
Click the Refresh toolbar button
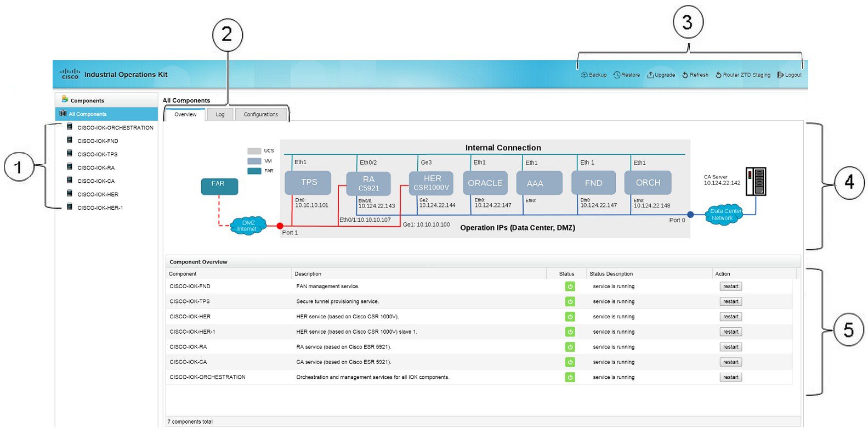pyautogui.click(x=695, y=75)
